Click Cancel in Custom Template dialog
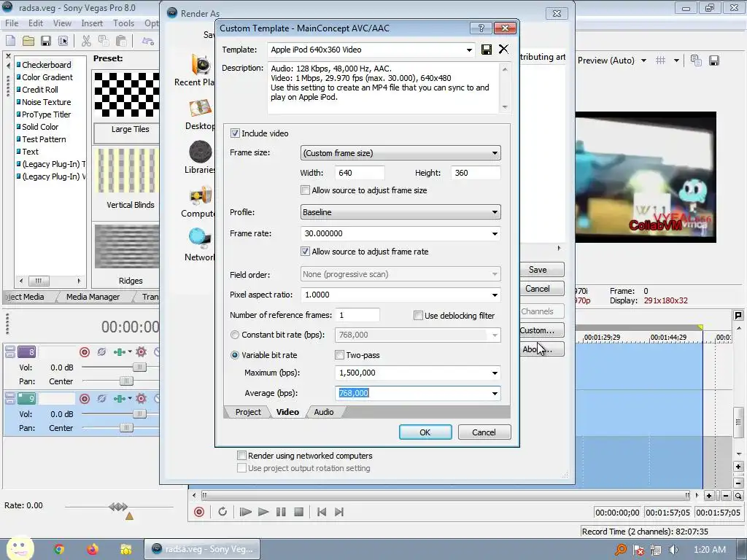The height and width of the screenshot is (560, 747). (x=484, y=432)
